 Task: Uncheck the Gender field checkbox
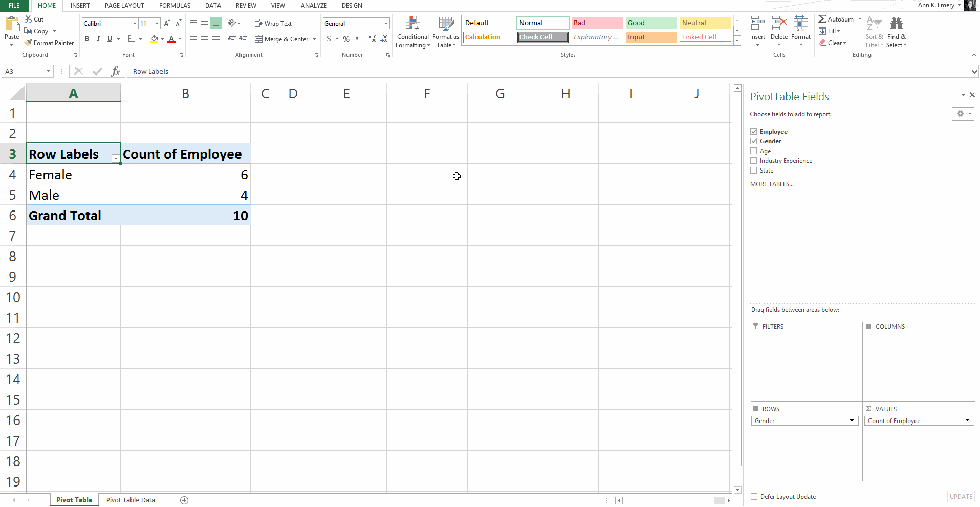point(753,141)
